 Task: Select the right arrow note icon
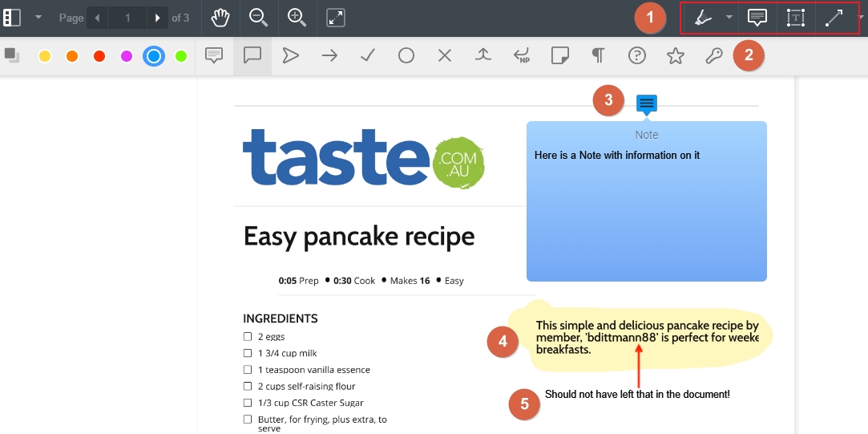click(x=329, y=55)
